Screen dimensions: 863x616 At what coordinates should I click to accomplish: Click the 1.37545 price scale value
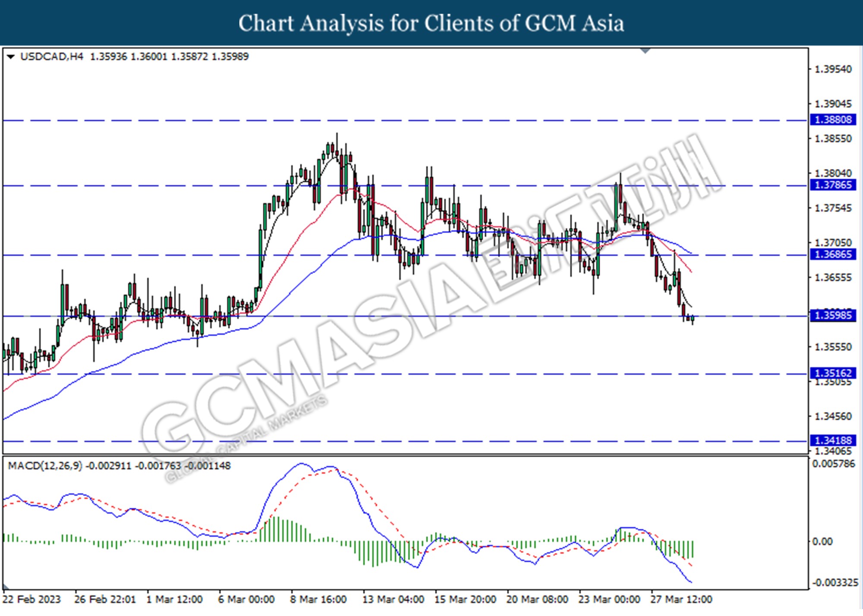[x=833, y=208]
